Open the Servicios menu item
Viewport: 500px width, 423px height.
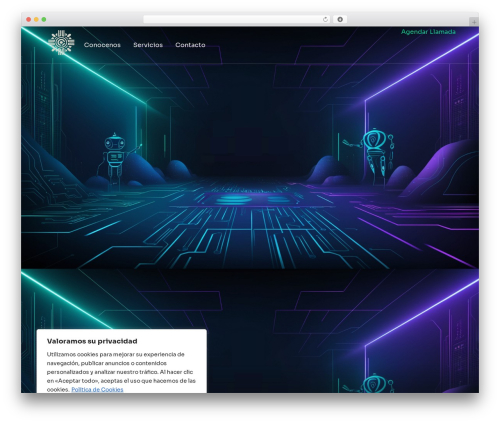click(148, 45)
